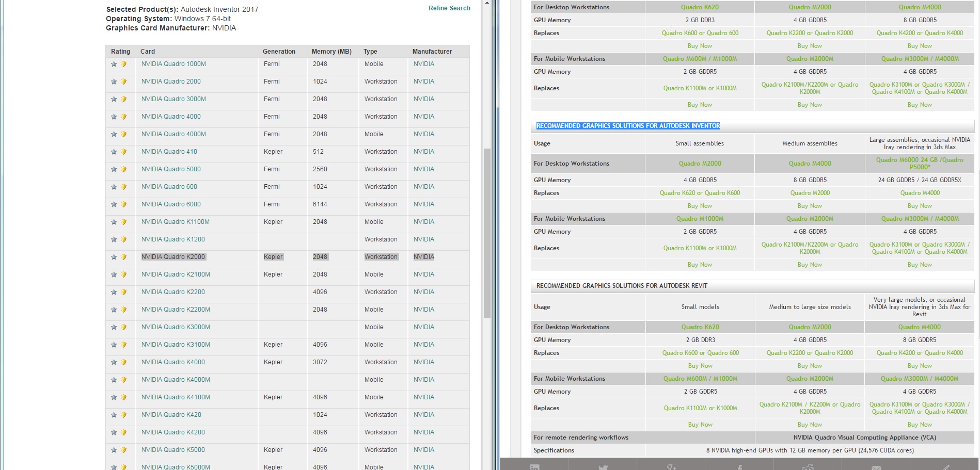Click the shield icon for Quadro K4200 row
Screen dimensions: 980x470
[x=123, y=432]
